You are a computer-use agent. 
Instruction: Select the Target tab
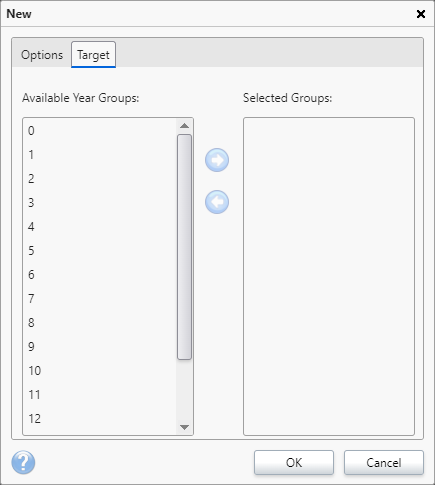click(93, 55)
